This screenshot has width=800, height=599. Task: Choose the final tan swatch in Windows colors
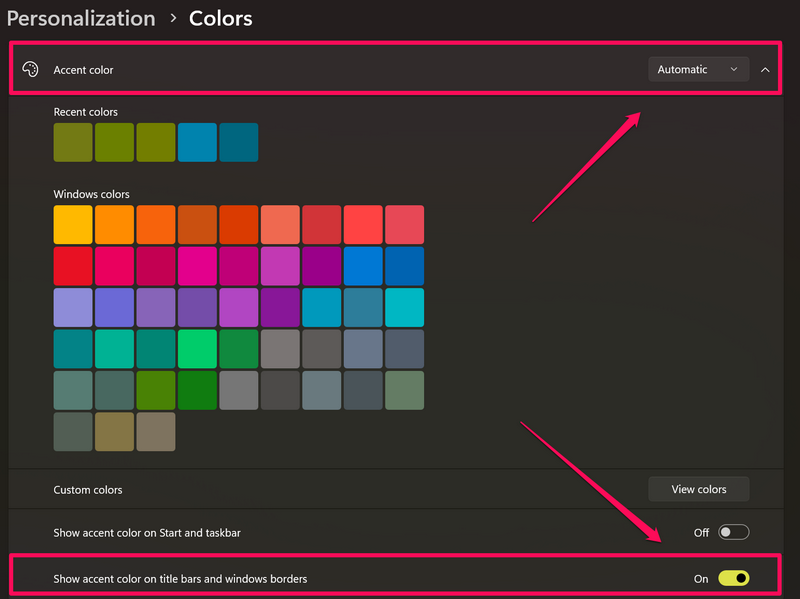coord(155,432)
